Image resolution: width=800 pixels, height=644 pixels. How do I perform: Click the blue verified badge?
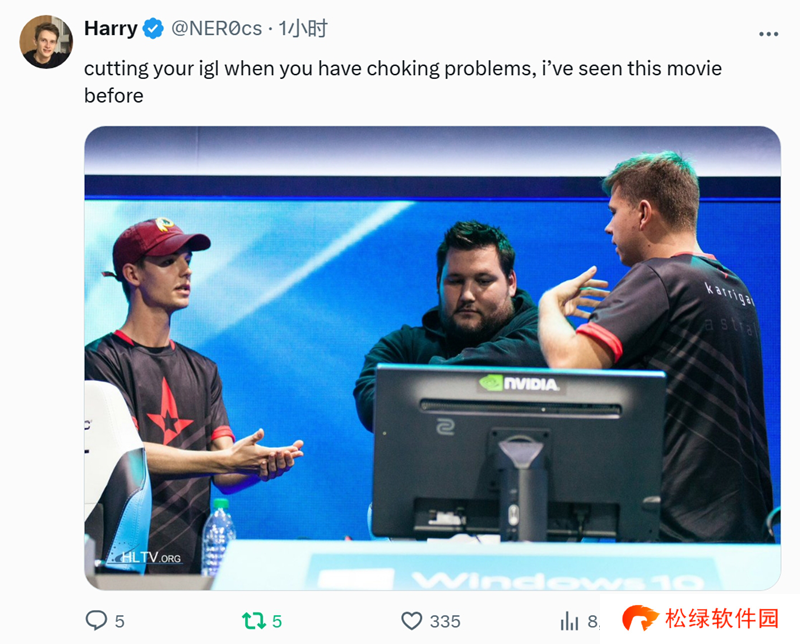(x=153, y=28)
